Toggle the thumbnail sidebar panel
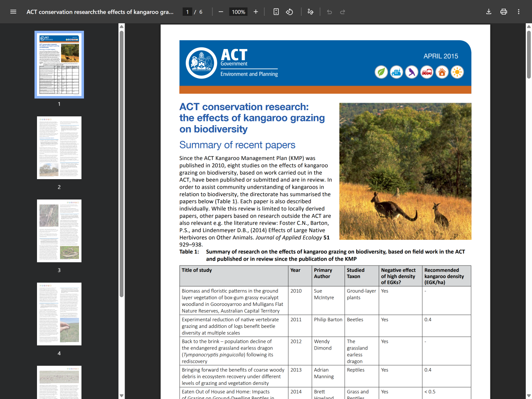 pyautogui.click(x=14, y=12)
